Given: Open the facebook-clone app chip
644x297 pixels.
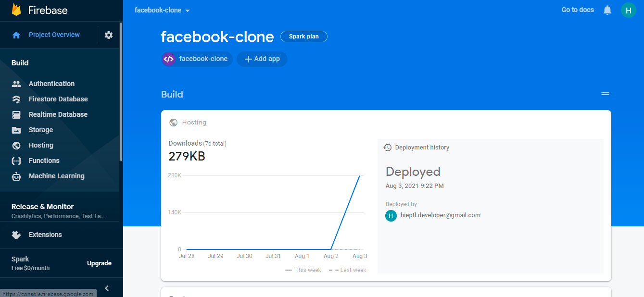Looking at the screenshot, I should coord(197,59).
